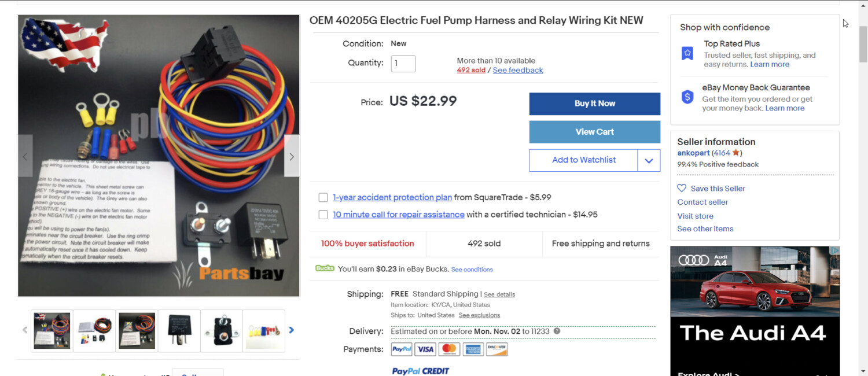Open the See feedback link
Viewport: 868px width, 376px height.
click(518, 71)
